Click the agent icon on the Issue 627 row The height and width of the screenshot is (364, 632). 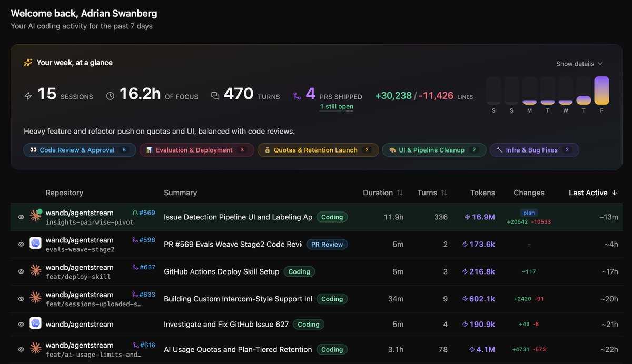(36, 324)
